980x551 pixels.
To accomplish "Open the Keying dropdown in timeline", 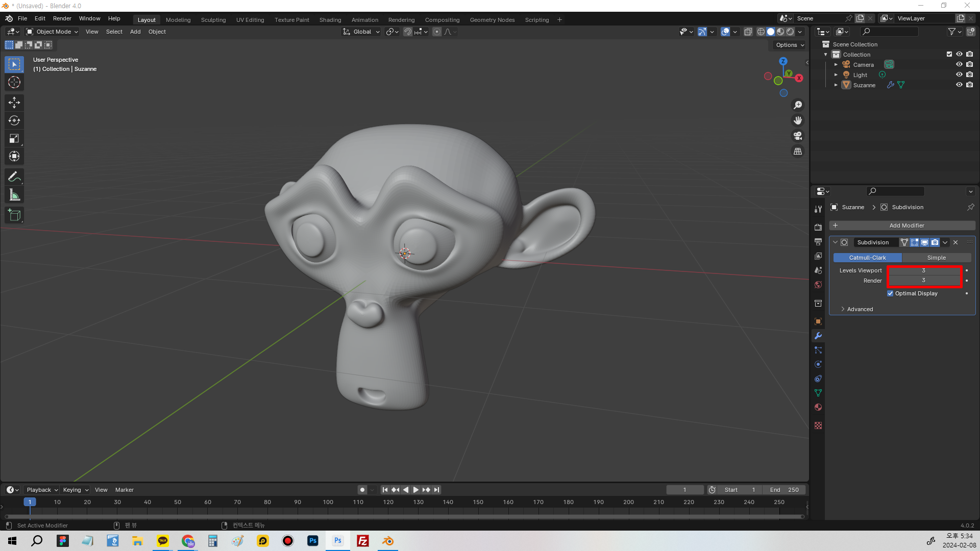I will (x=76, y=490).
